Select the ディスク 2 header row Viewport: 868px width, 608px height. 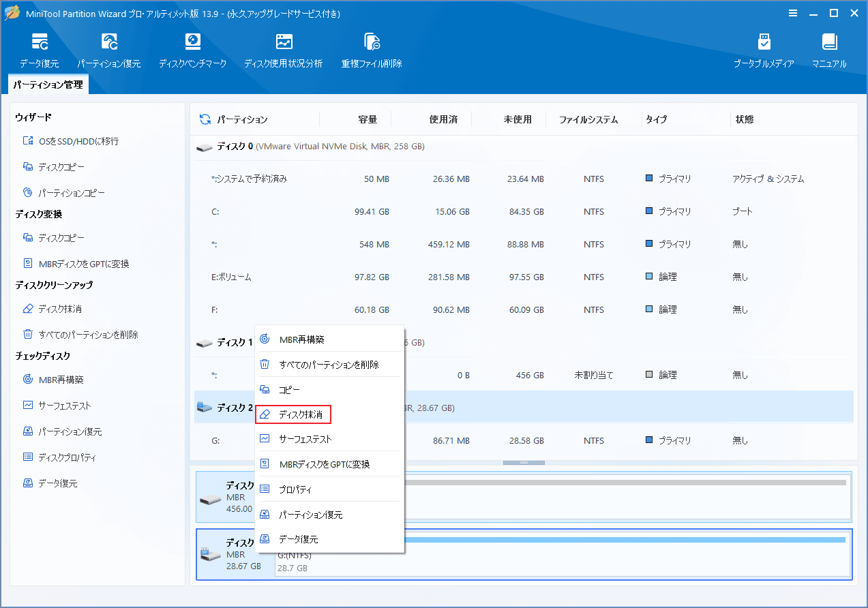click(524, 408)
